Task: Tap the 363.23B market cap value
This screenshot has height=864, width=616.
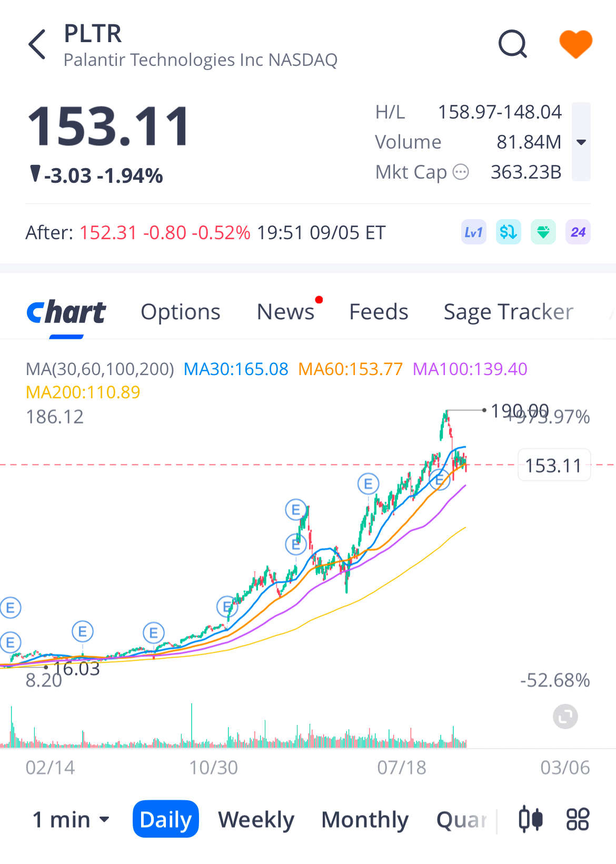Action: (x=526, y=172)
